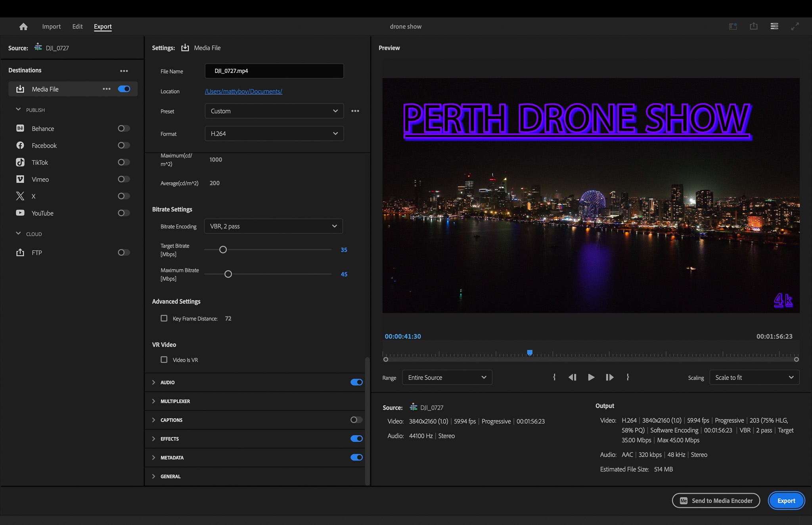The image size is (812, 525).
Task: Disable the Media File destination toggle
Action: (x=124, y=89)
